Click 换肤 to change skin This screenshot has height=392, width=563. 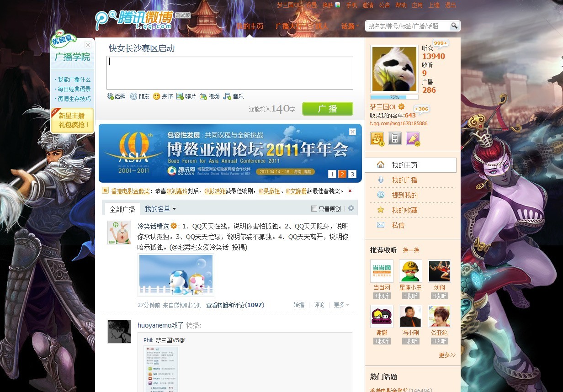pos(331,5)
